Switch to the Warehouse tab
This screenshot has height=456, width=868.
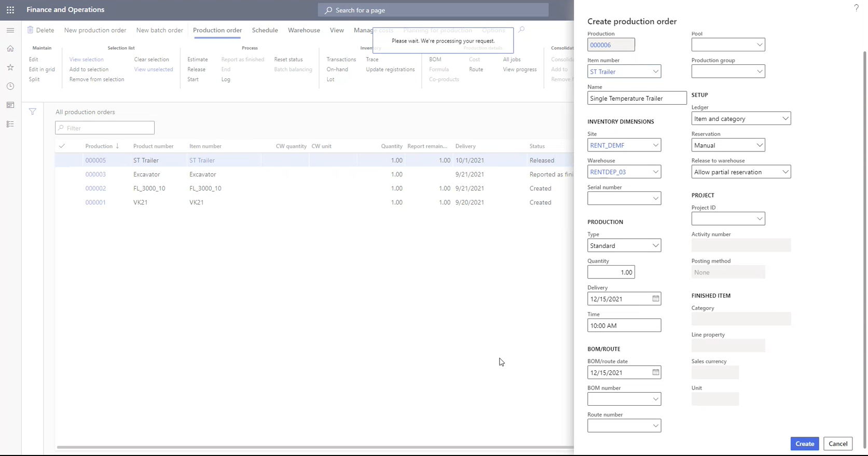(304, 30)
